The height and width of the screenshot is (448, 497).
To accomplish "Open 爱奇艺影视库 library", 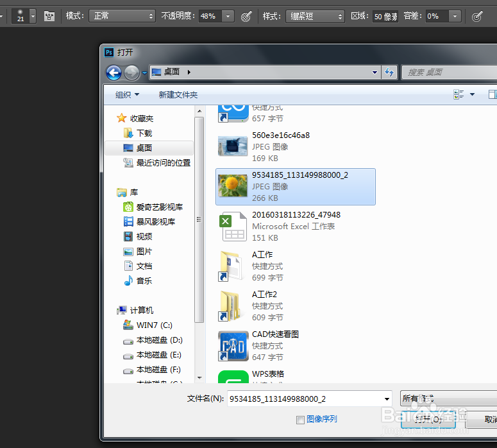I will click(x=153, y=207).
